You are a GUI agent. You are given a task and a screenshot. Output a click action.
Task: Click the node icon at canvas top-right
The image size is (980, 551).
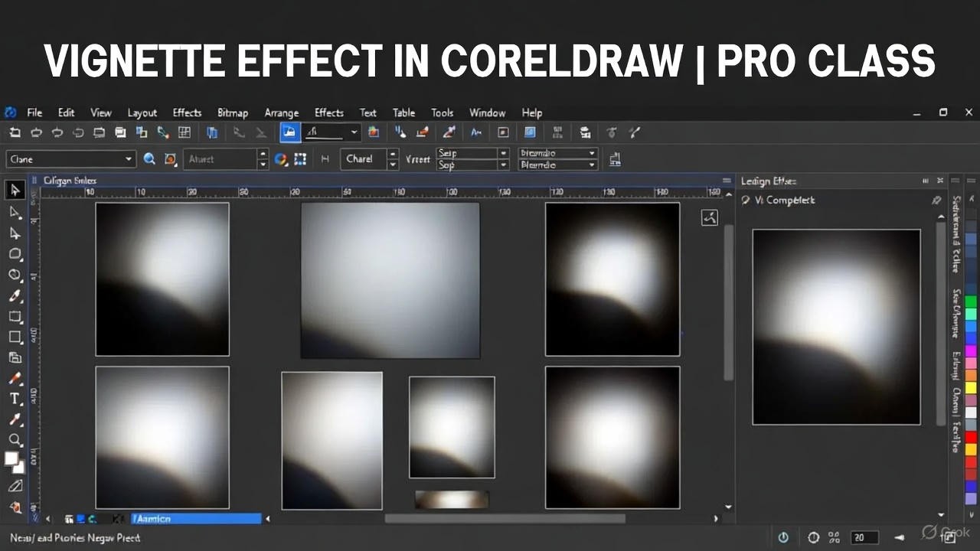pos(710,217)
